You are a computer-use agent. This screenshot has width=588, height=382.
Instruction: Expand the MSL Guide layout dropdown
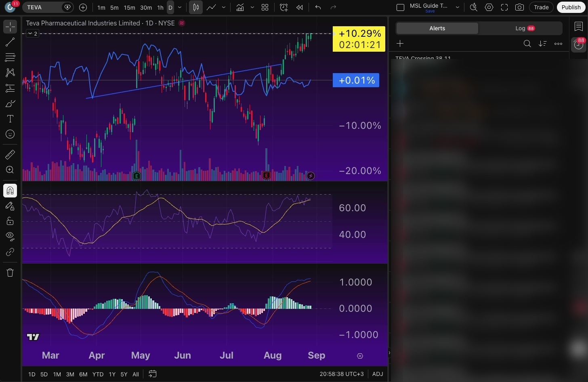(x=457, y=7)
